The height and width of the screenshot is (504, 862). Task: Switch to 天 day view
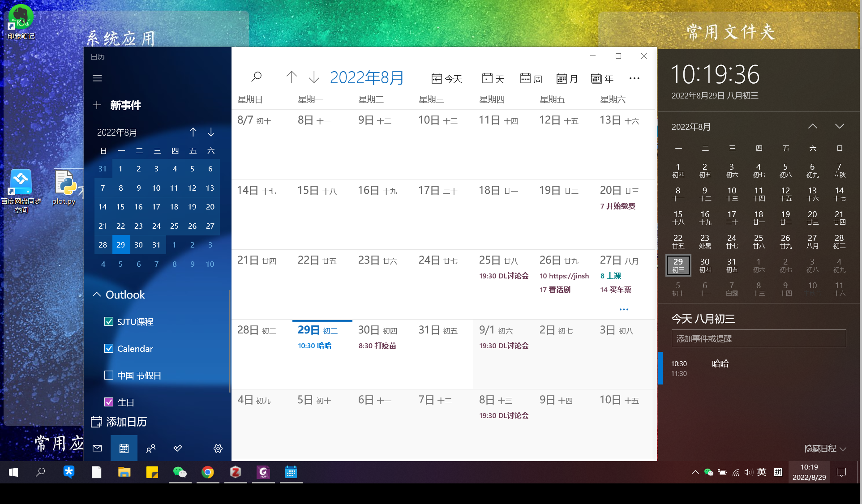[x=493, y=79]
